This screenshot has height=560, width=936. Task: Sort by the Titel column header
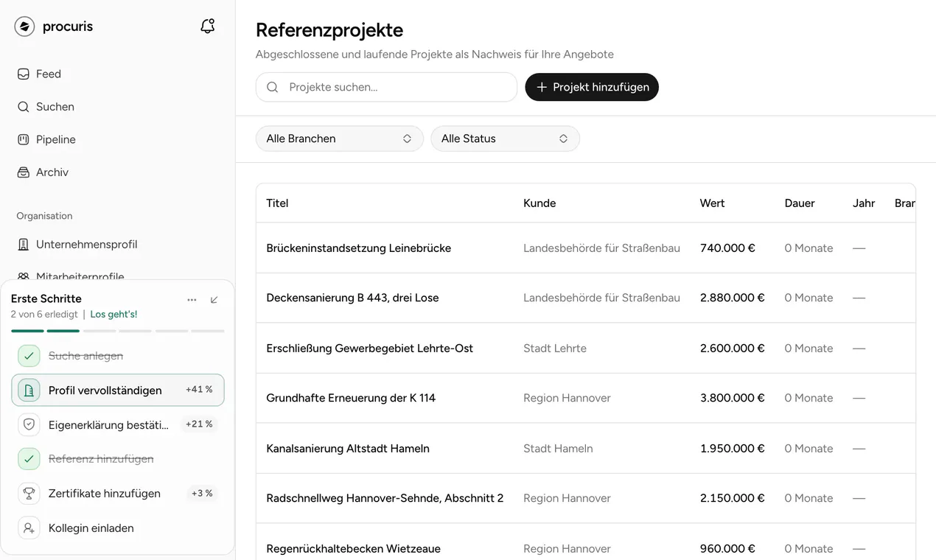(x=277, y=203)
